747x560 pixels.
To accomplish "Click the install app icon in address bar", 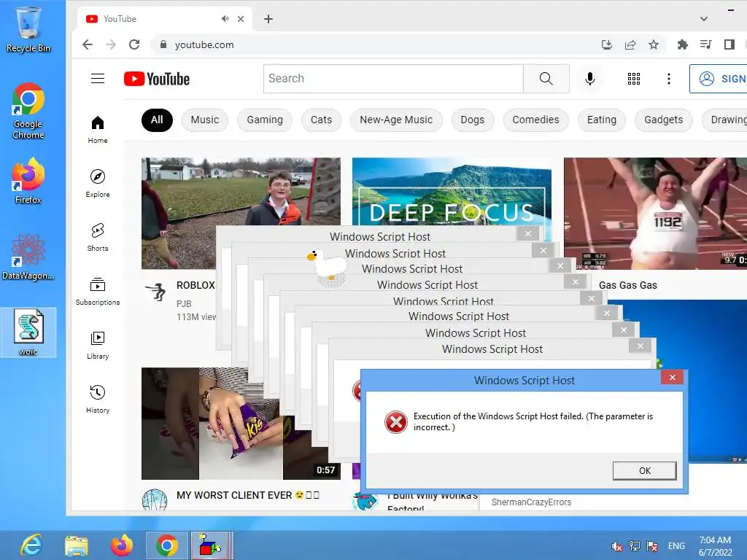I will (x=606, y=44).
